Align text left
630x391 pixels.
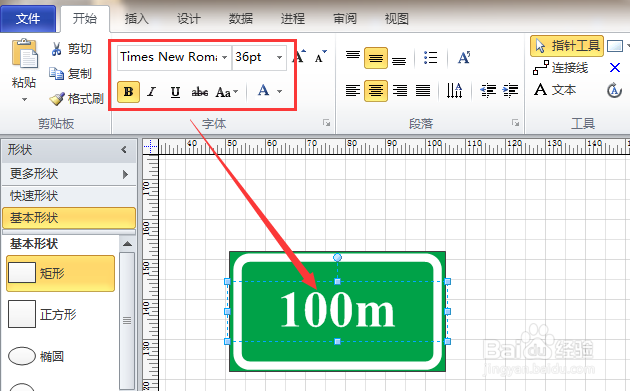(353, 90)
